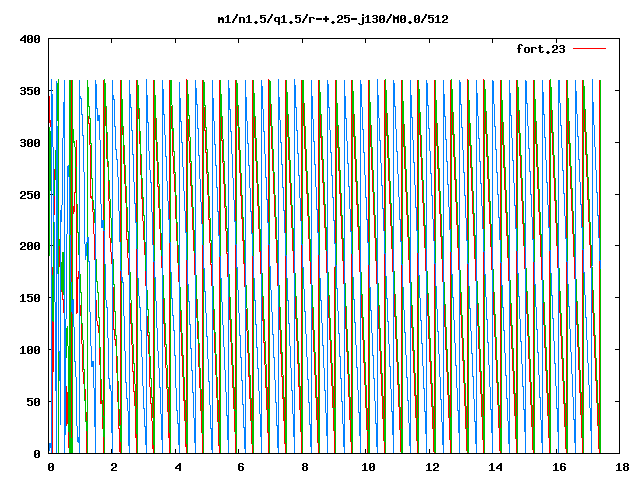Click the x-axis label 10

coord(368,467)
